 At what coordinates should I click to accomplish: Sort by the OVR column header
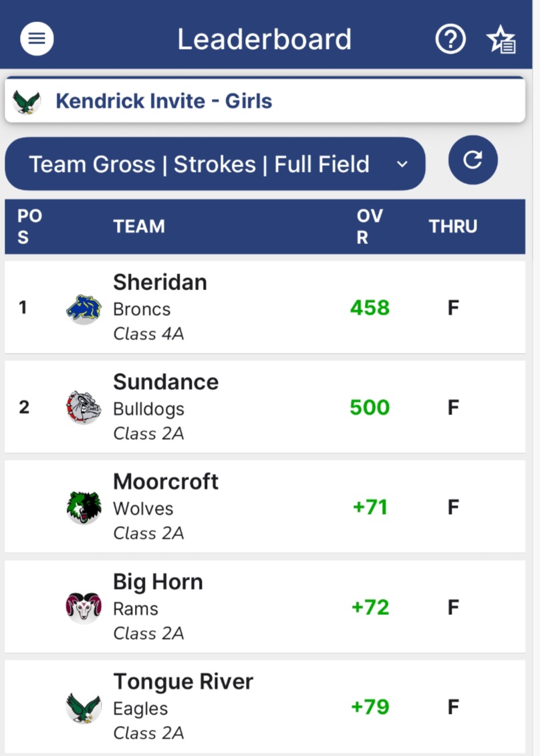coord(370,226)
